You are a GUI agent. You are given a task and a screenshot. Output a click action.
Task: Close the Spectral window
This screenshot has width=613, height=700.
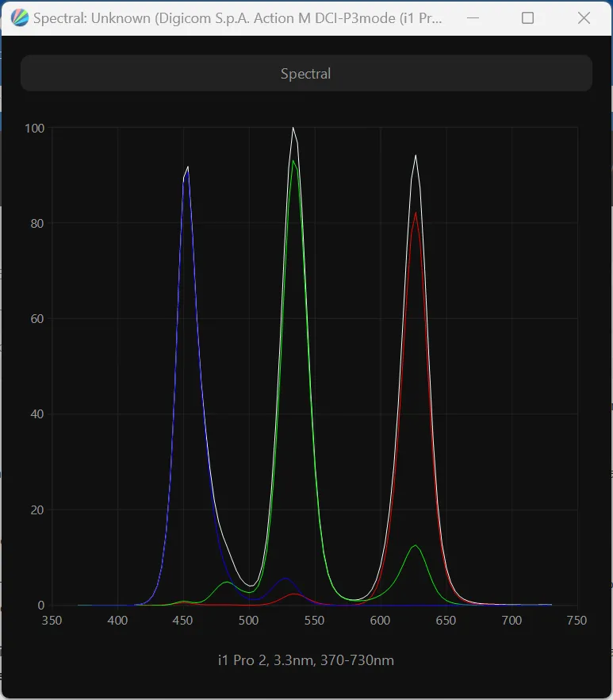pos(584,18)
